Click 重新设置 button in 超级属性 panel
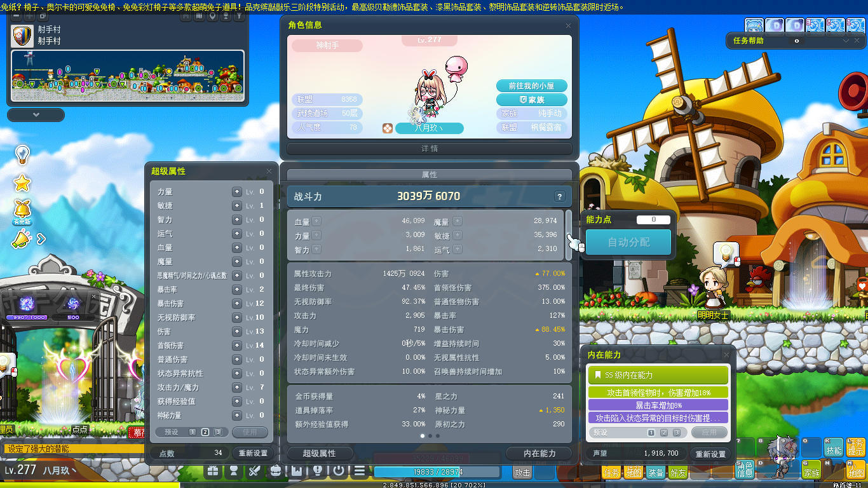Viewport: 868px width, 488px height. point(253,453)
